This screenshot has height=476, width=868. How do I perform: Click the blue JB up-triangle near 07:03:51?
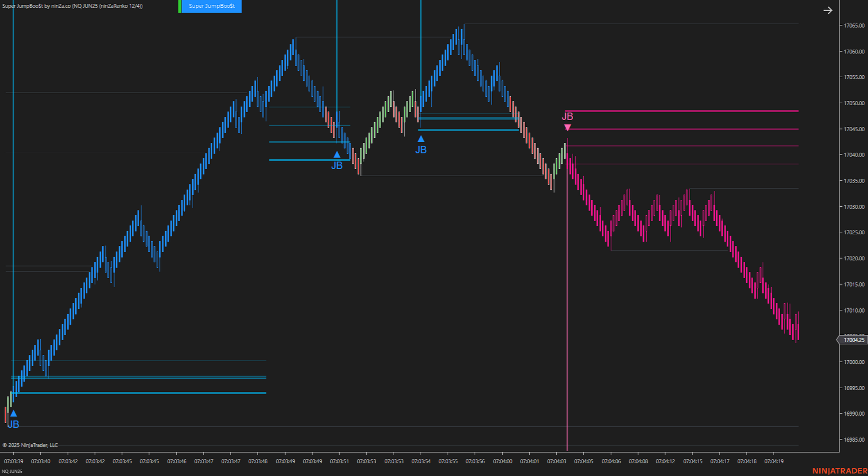(337, 154)
